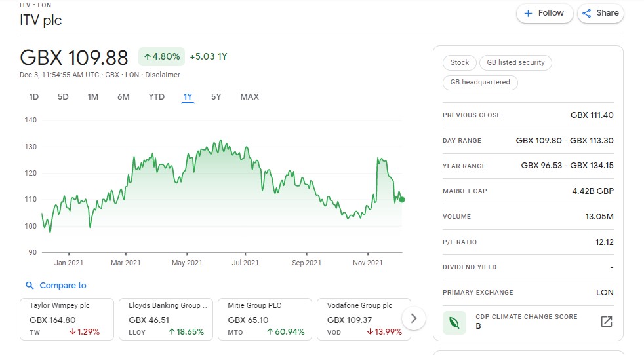Image resolution: width=644 pixels, height=355 pixels.
Task: Click the Mar 2021 axis label
Action: (126, 263)
